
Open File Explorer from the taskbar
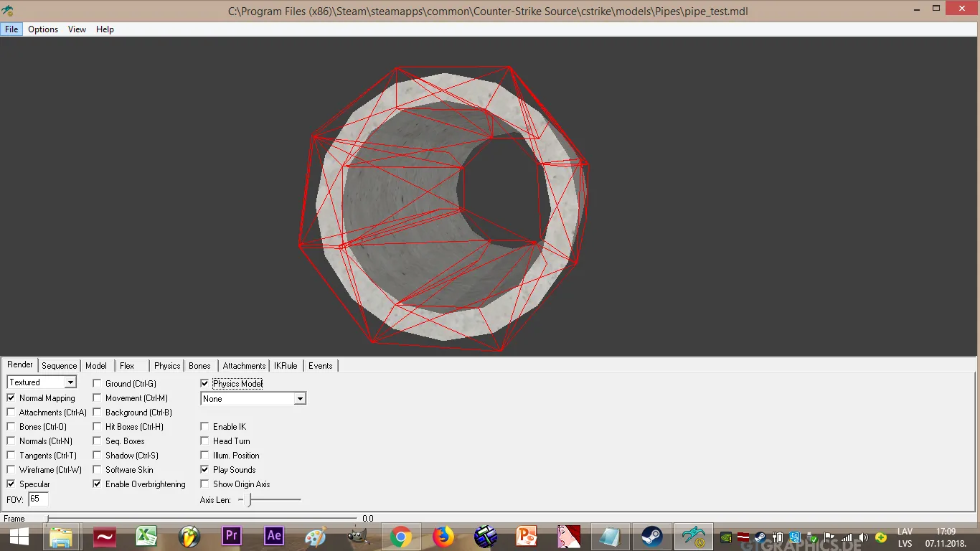(62, 536)
